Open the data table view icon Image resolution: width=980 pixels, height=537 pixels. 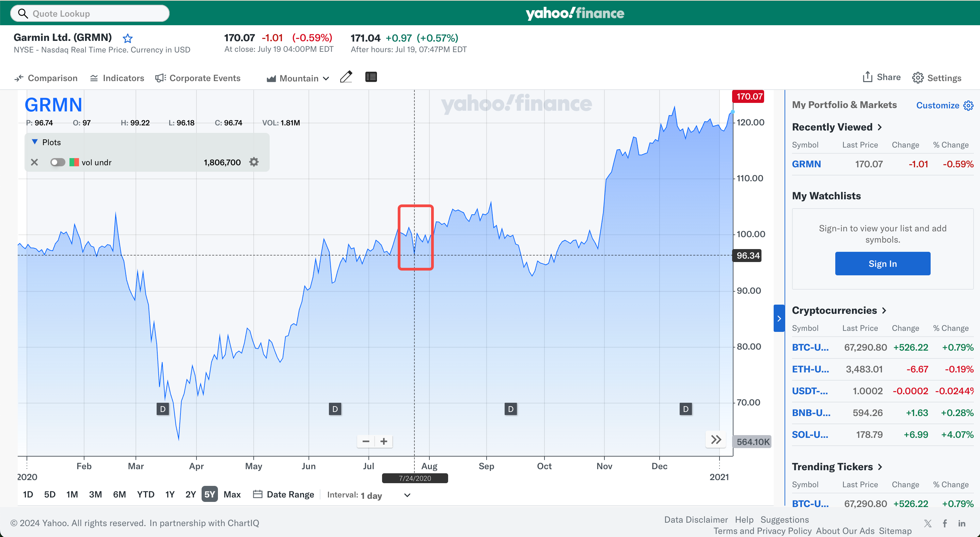371,77
